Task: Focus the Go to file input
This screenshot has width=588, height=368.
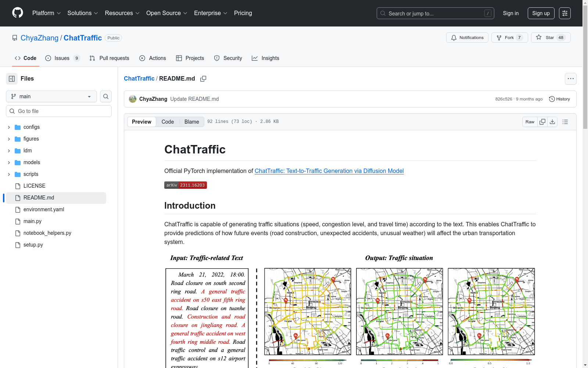Action: click(59, 111)
